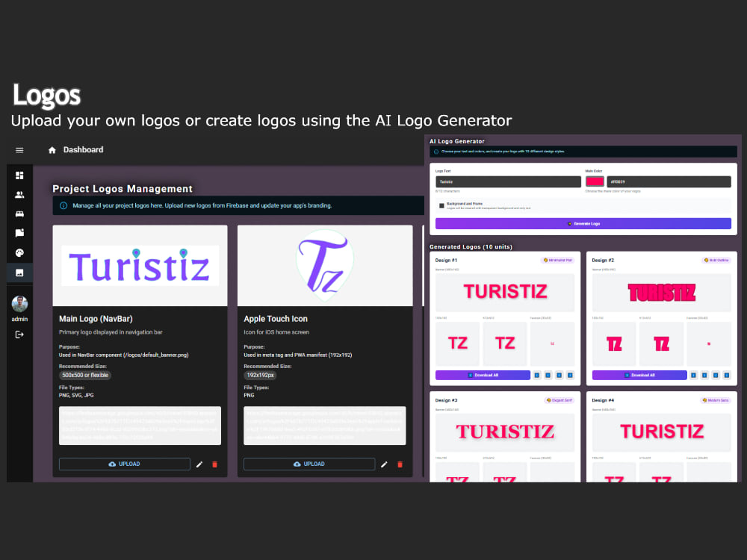Click the Turistiz main logo preview image
This screenshot has height=560, width=747.
[x=140, y=266]
